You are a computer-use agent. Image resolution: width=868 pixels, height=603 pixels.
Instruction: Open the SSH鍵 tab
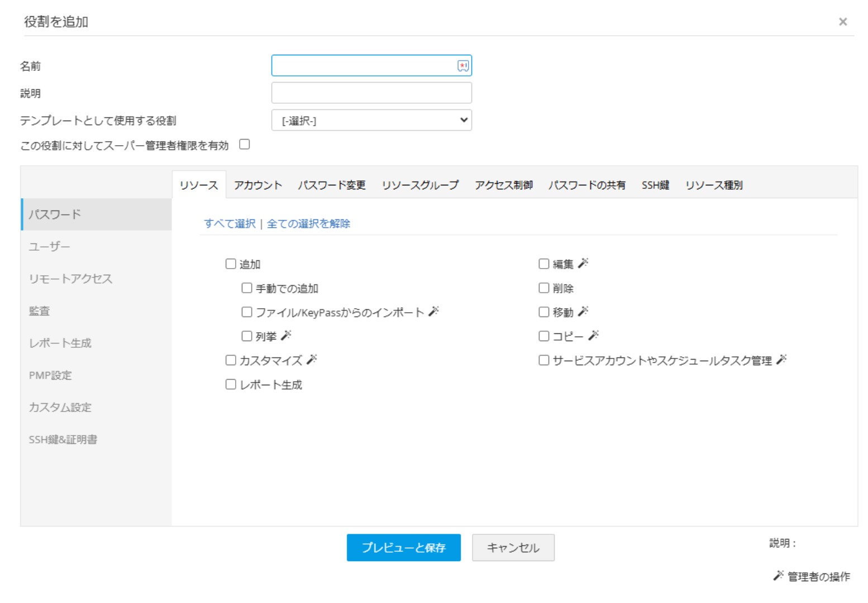tap(655, 185)
